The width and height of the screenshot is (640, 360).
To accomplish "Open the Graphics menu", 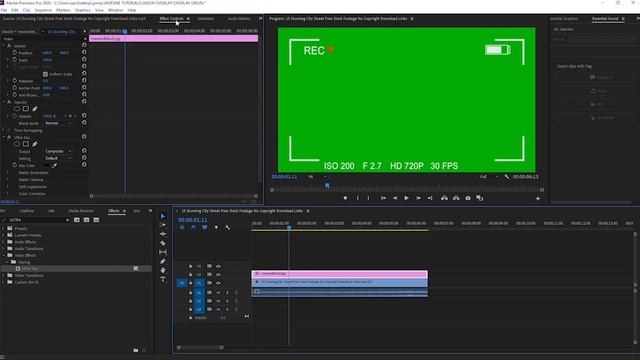I will (82, 10).
